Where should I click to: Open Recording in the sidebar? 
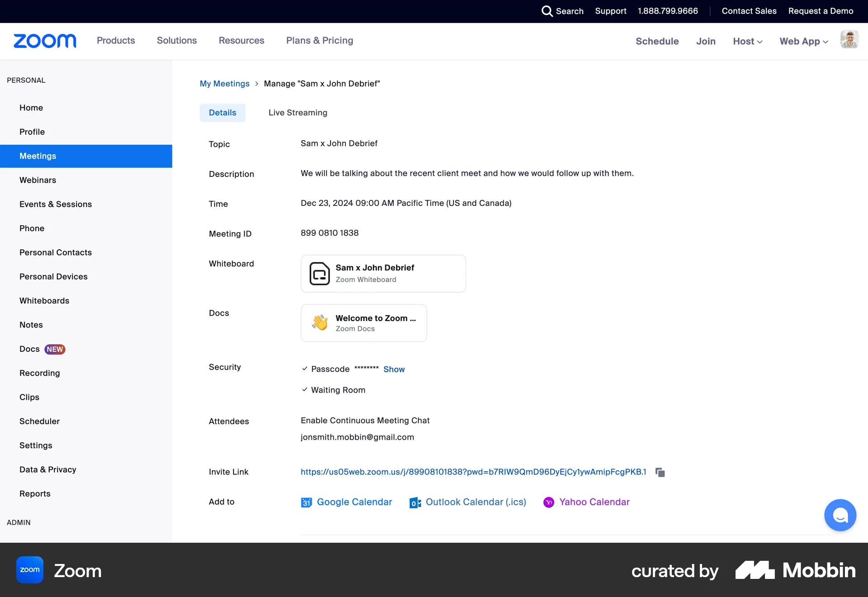(40, 373)
